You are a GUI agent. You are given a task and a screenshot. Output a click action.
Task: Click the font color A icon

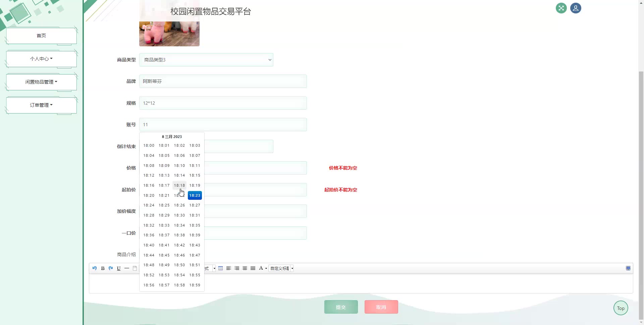261,268
